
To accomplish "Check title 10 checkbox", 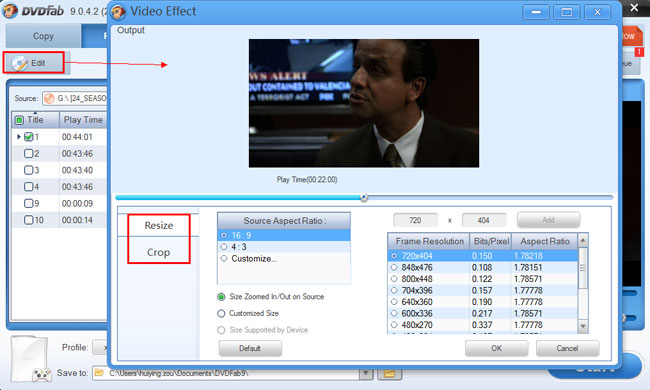I will click(29, 220).
